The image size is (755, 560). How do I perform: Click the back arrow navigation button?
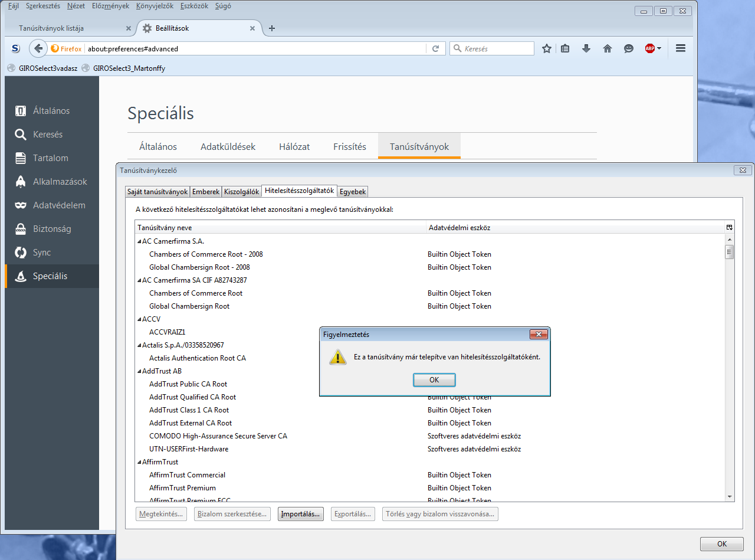pyautogui.click(x=38, y=48)
